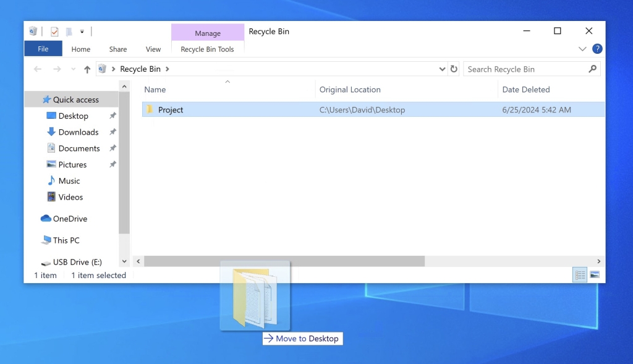Click the Up navigation arrow button

87,69
